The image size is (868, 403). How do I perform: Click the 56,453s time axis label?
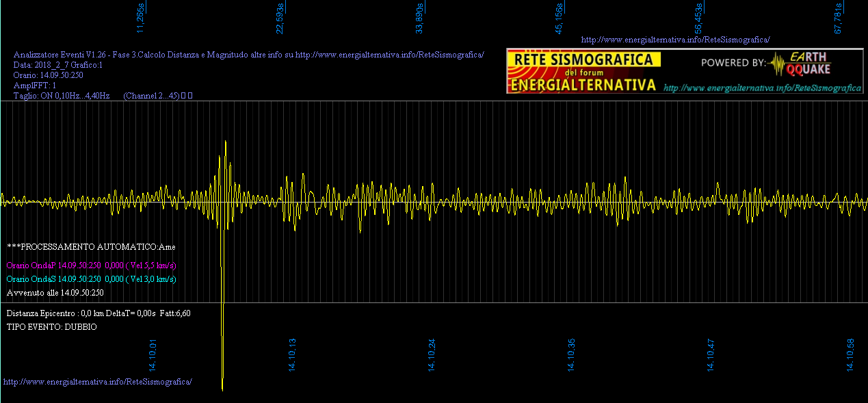[698, 17]
